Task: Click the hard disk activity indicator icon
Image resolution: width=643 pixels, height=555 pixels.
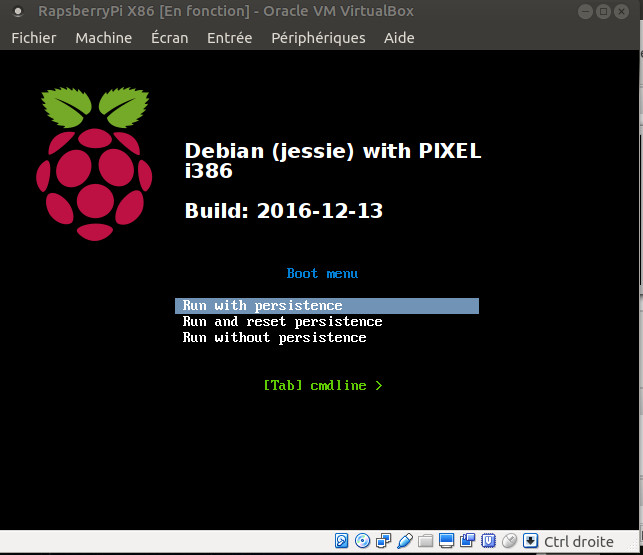Action: tap(342, 541)
